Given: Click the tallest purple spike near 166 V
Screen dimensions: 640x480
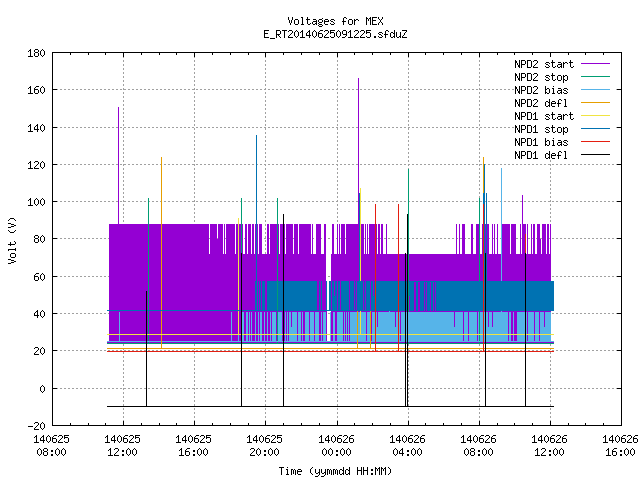Looking at the screenshot, I should [x=358, y=150].
